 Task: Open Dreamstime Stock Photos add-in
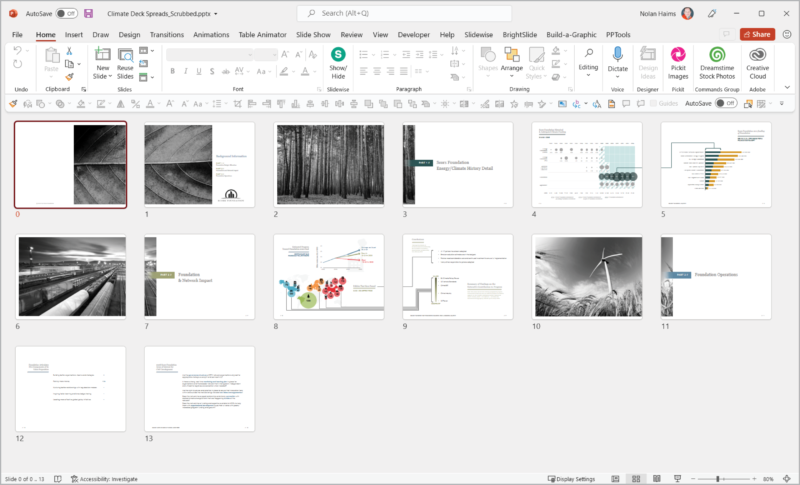[717, 54]
